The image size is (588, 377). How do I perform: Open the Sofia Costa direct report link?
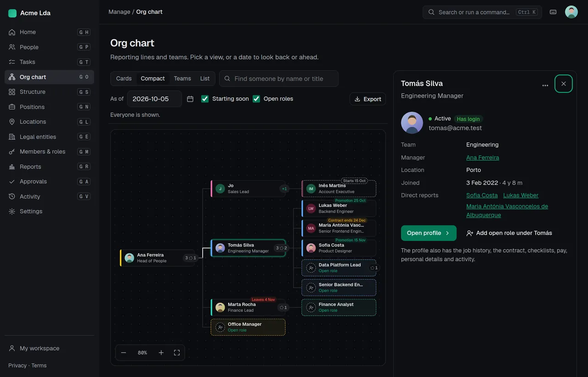pos(482,195)
